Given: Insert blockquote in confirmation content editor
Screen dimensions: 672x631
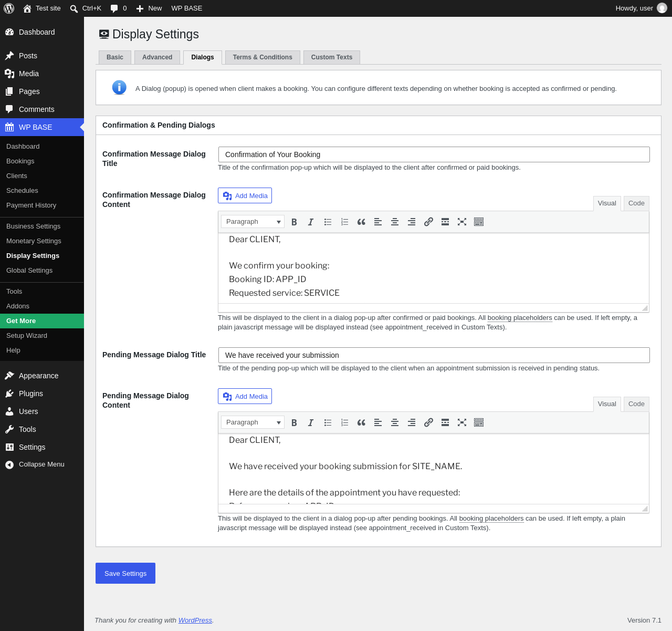Looking at the screenshot, I should 361,222.
